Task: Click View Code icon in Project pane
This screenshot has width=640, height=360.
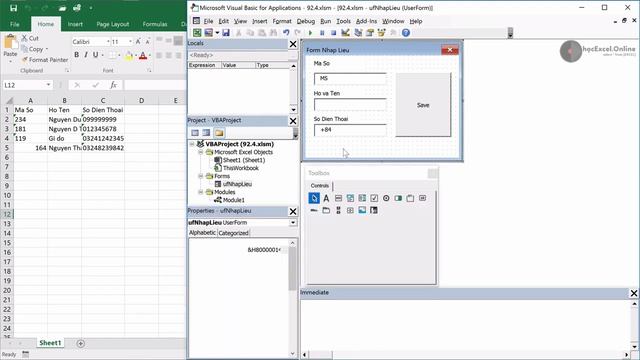Action: pos(195,133)
